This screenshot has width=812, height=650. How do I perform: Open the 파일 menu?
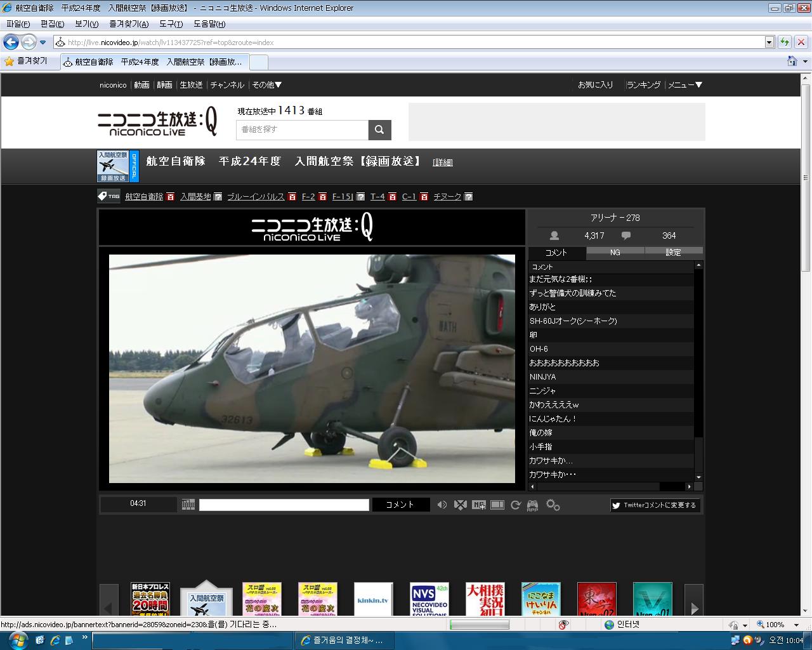[x=18, y=24]
